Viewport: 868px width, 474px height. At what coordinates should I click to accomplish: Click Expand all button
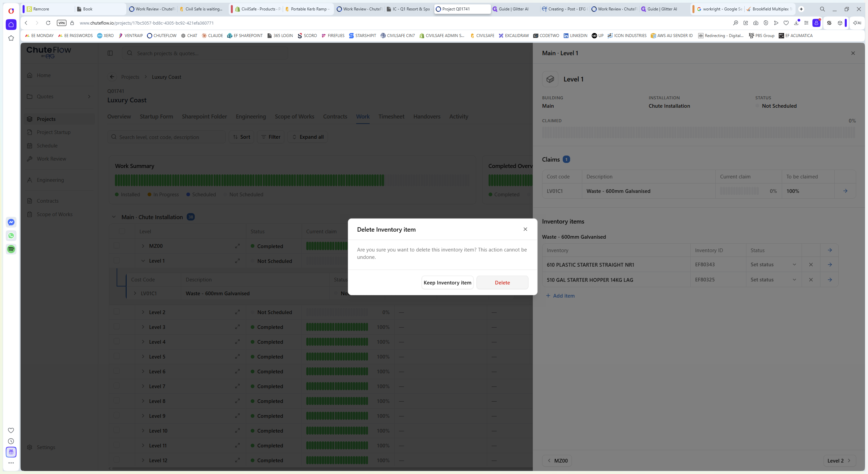click(x=308, y=137)
